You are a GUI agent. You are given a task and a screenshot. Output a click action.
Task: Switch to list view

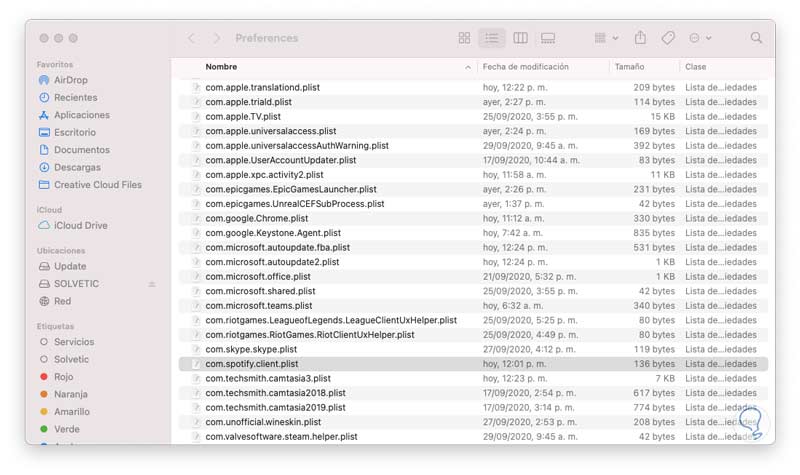pyautogui.click(x=491, y=38)
